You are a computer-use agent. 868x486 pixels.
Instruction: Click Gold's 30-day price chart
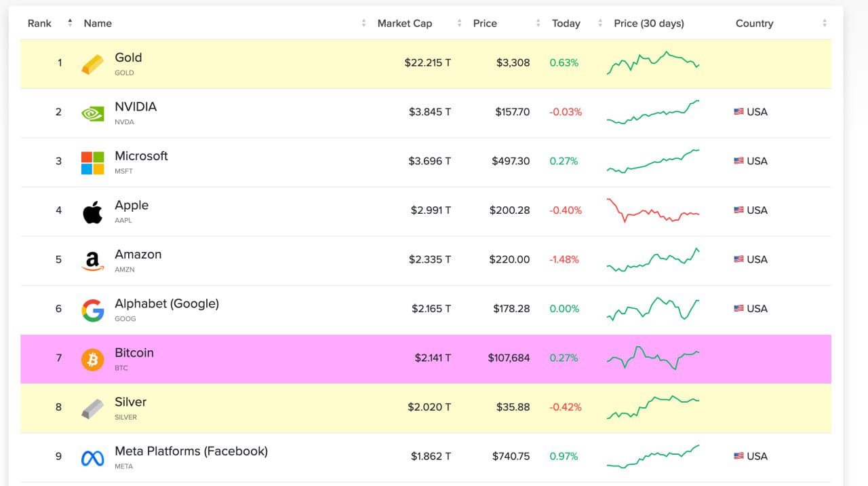pyautogui.click(x=653, y=62)
